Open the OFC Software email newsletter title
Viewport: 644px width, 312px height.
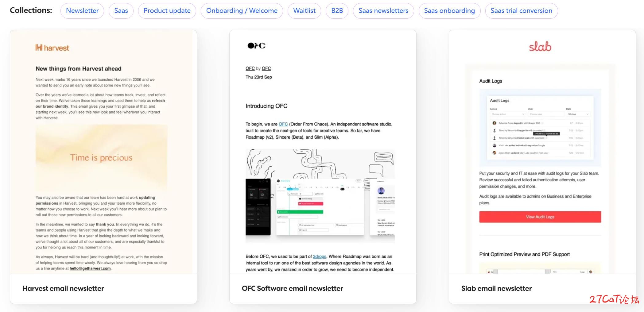pos(292,288)
